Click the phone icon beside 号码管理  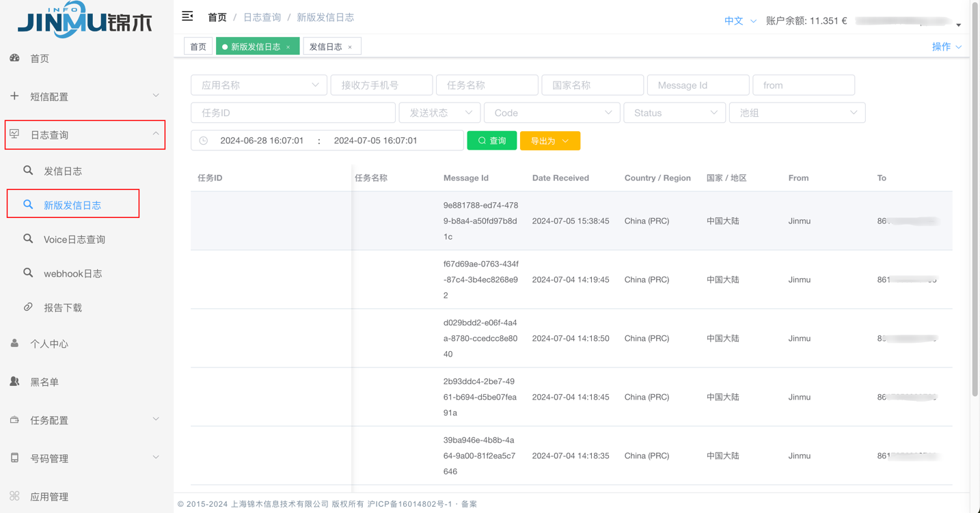click(x=14, y=458)
